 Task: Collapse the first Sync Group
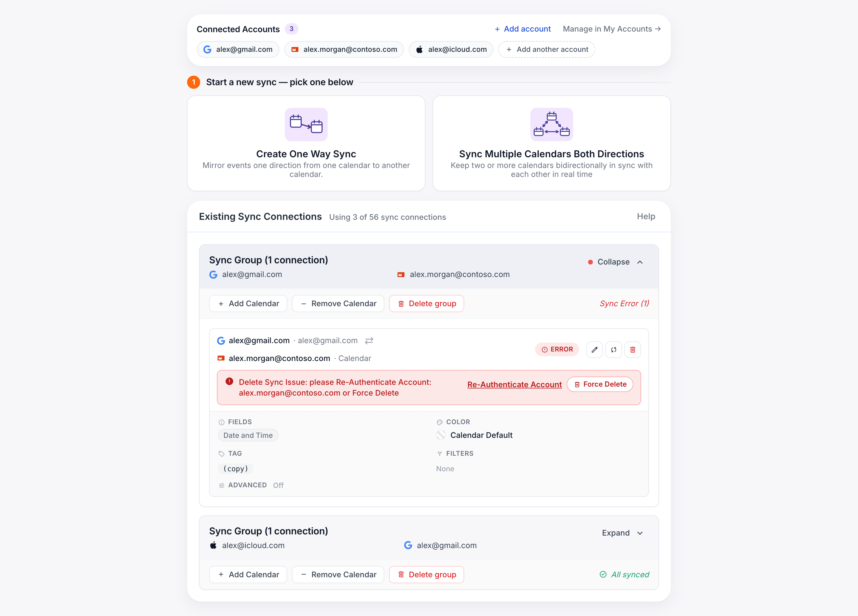[620, 262]
